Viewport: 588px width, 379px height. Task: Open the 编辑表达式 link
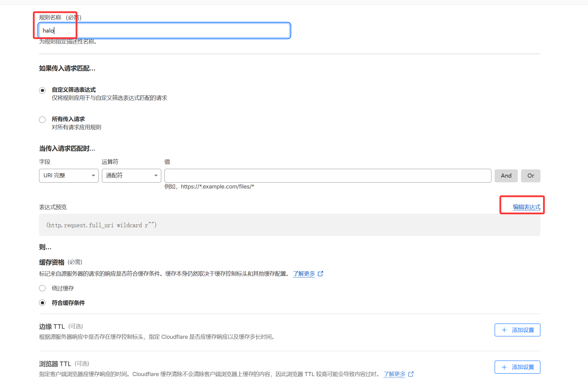(526, 207)
